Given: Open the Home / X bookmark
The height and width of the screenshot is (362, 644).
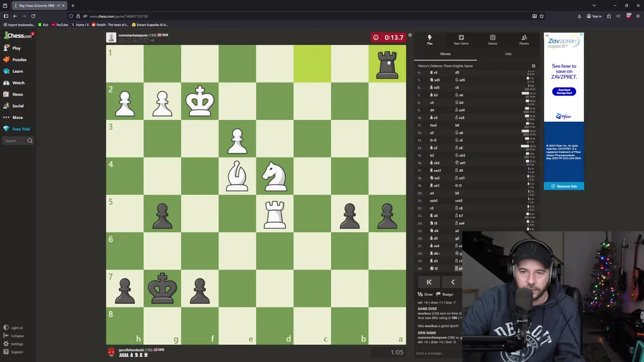Looking at the screenshot, I should 80,25.
